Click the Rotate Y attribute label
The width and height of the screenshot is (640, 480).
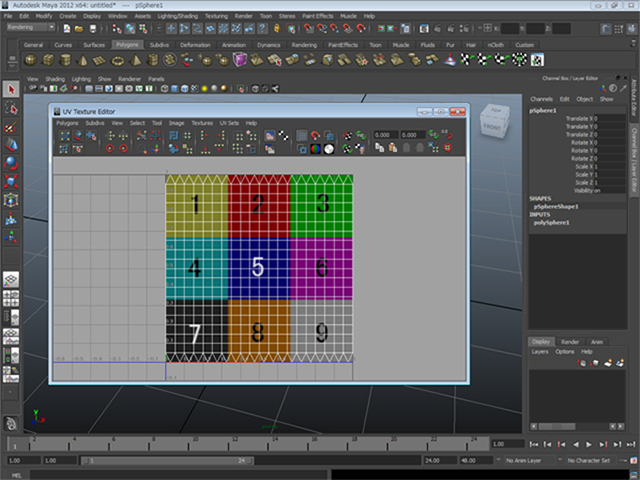(x=582, y=151)
